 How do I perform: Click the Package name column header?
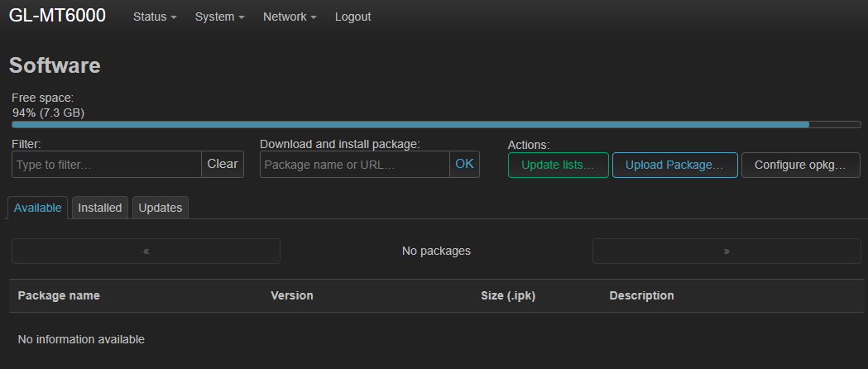(59, 295)
